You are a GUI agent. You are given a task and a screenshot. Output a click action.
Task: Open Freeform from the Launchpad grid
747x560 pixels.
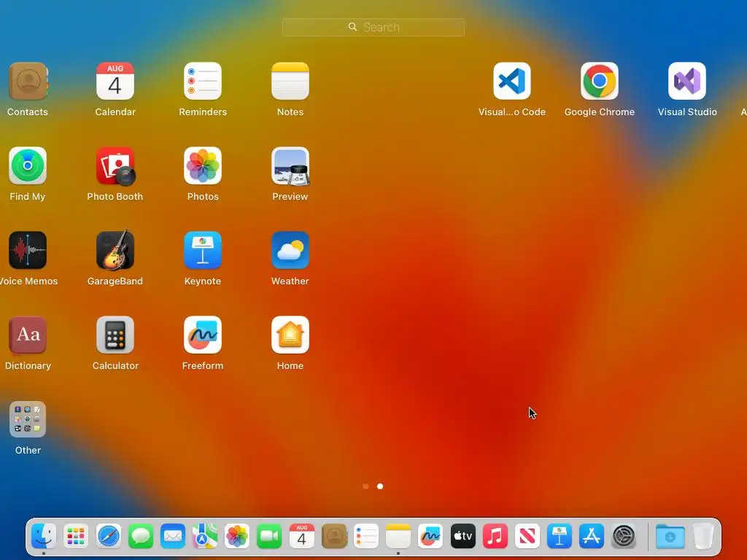203,335
